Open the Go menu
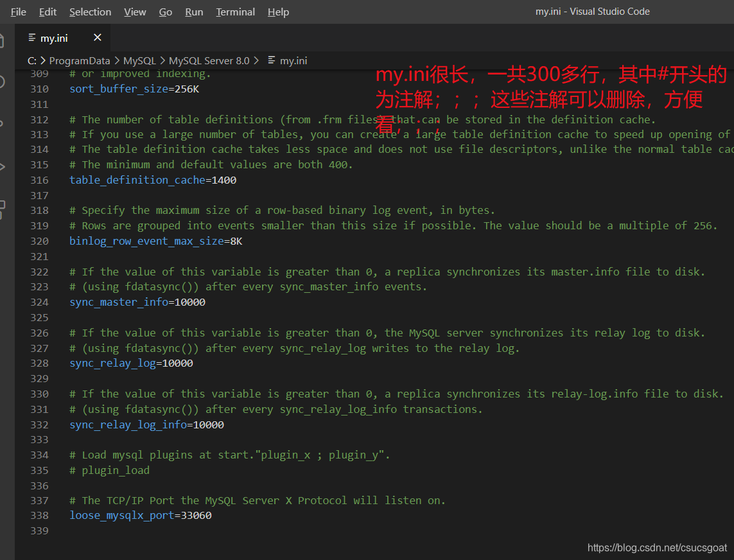734x560 pixels. [x=166, y=12]
